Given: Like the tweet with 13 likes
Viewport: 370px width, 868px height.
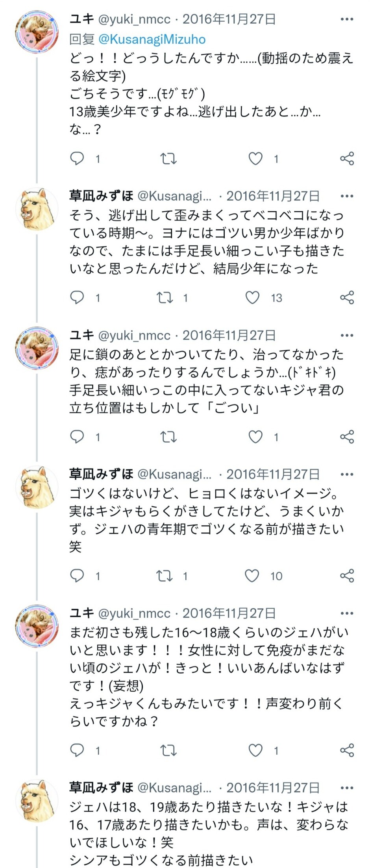Looking at the screenshot, I should coord(253,298).
